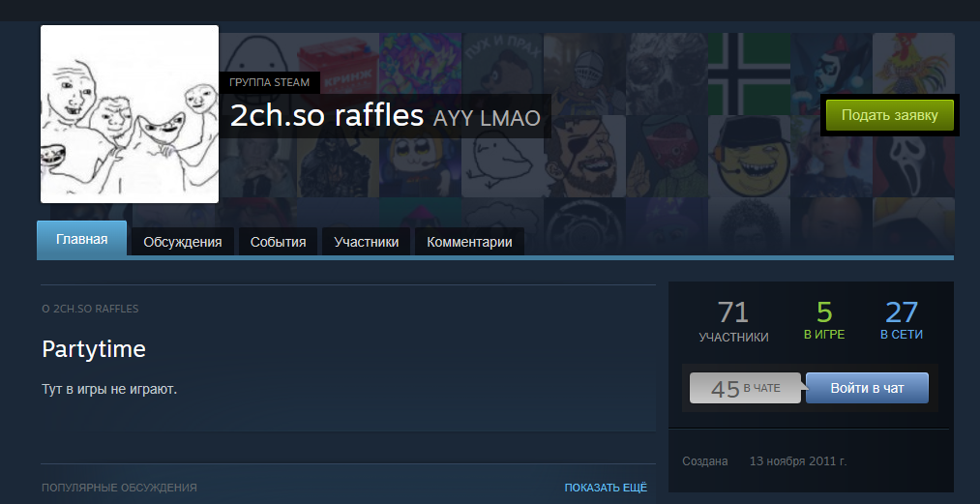Click the knight helmet avatar
The image size is (980, 504).
click(x=584, y=74)
